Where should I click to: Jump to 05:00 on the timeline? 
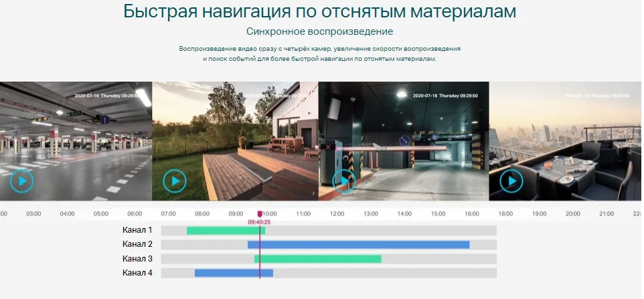(101, 214)
